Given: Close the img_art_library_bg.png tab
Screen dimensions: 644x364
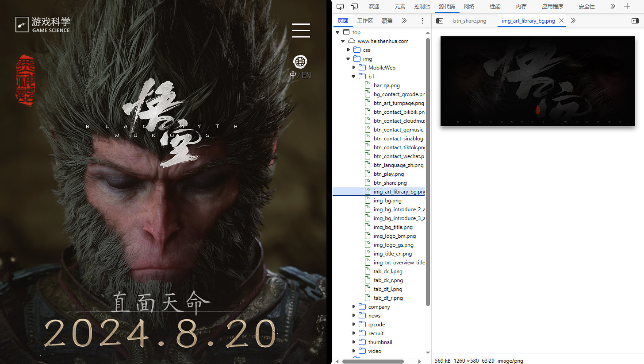Looking at the screenshot, I should [x=561, y=21].
